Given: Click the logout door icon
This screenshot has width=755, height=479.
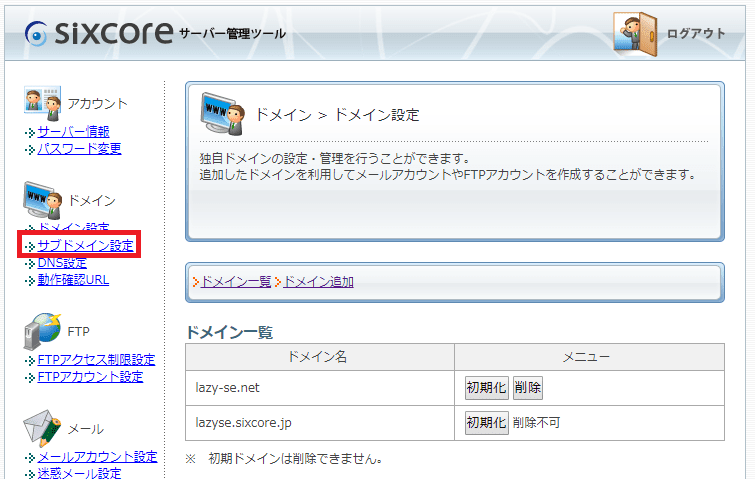Looking at the screenshot, I should tap(635, 34).
